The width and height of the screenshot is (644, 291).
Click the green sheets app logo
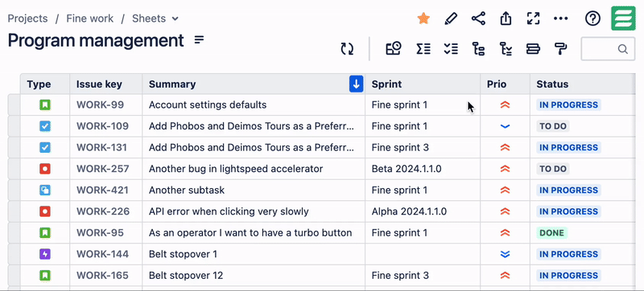623,18
